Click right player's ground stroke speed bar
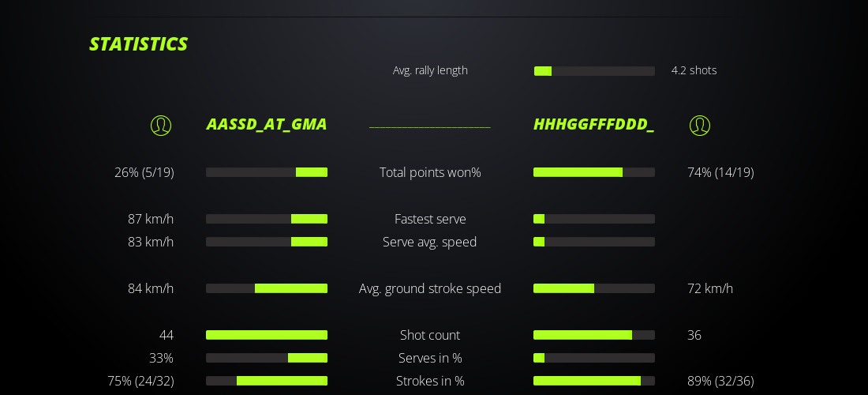The width and height of the screenshot is (868, 395). (x=594, y=288)
